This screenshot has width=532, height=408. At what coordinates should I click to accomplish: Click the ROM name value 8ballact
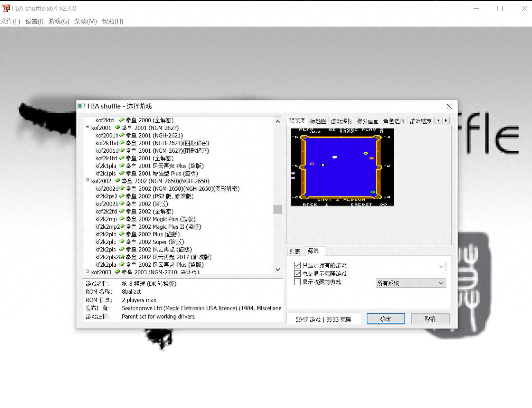coord(131,292)
